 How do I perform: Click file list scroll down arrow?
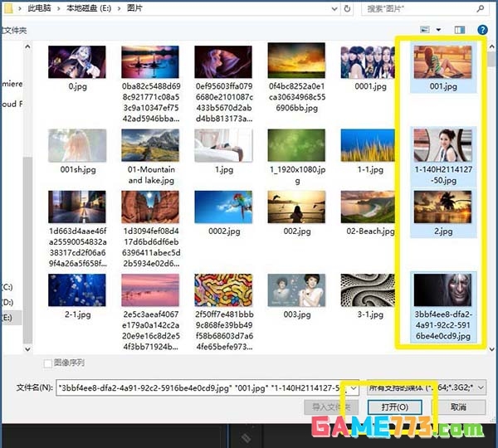(x=492, y=349)
